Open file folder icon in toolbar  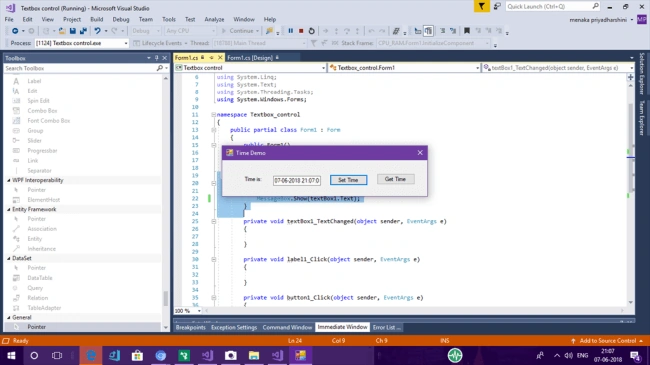[62, 31]
